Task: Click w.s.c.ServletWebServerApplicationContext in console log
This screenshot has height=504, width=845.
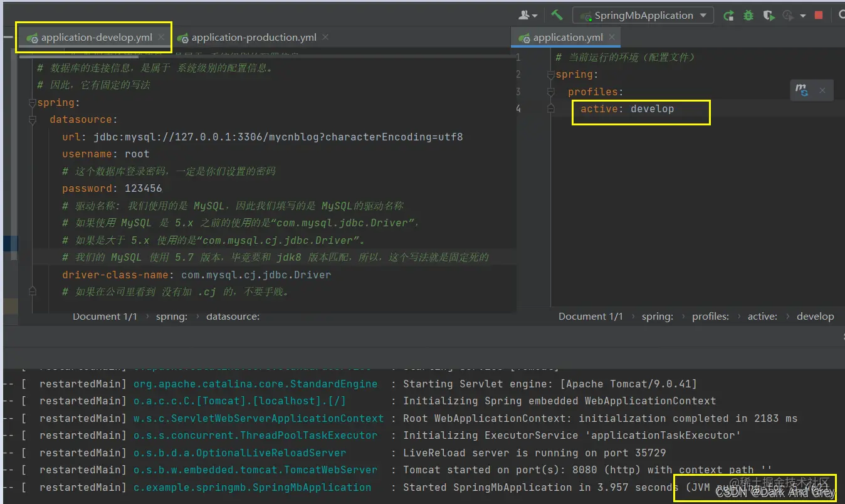Action: point(258,418)
